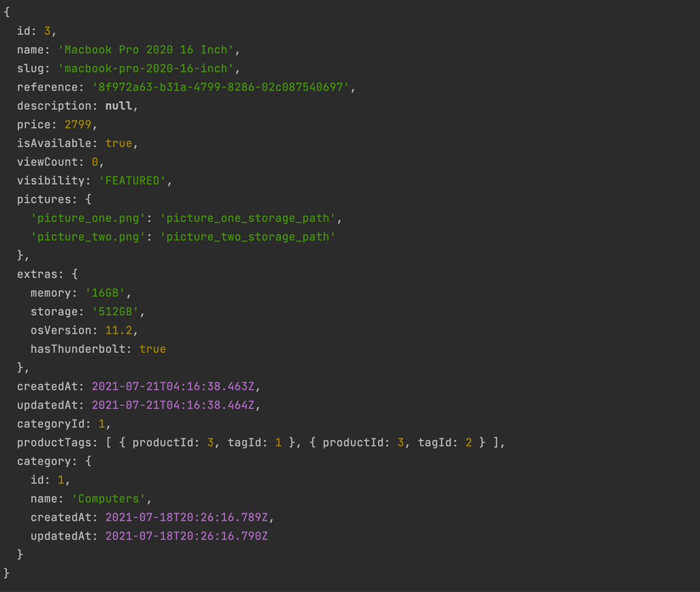Click the null description value
The image size is (700, 592).
[x=121, y=106]
